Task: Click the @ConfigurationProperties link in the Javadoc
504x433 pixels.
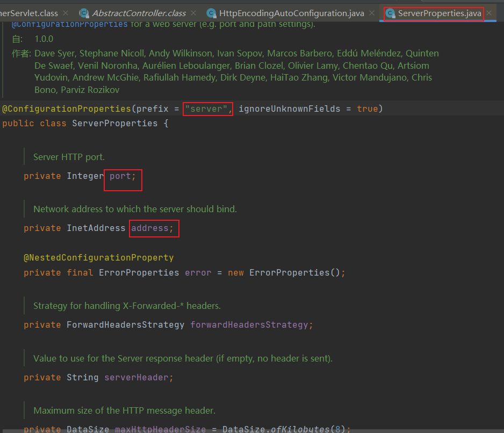Action: pyautogui.click(x=70, y=24)
